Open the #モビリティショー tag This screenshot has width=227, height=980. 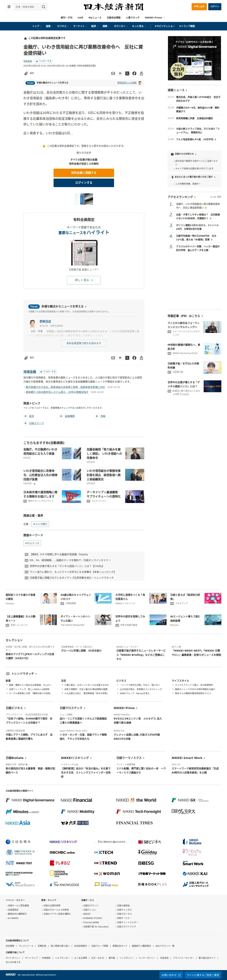point(165,26)
